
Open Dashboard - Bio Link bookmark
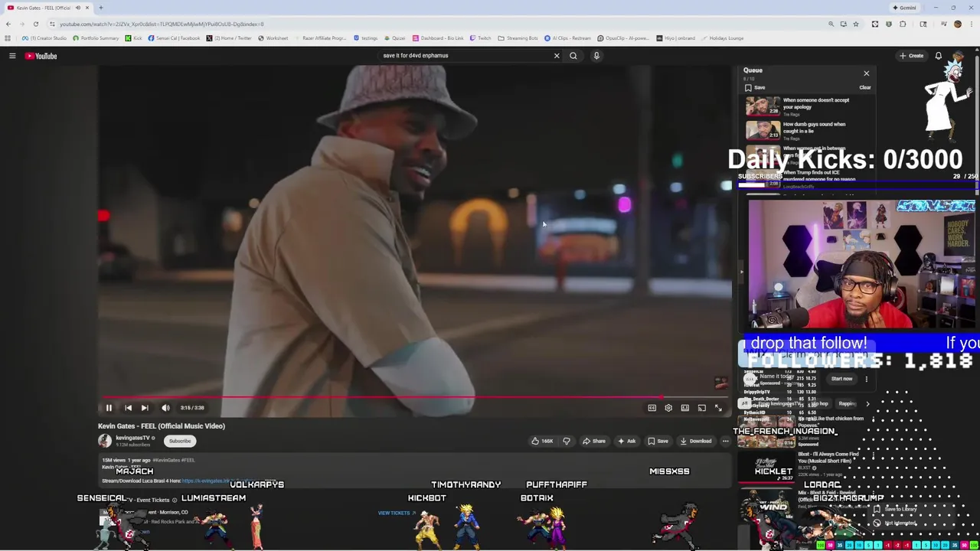(x=438, y=38)
